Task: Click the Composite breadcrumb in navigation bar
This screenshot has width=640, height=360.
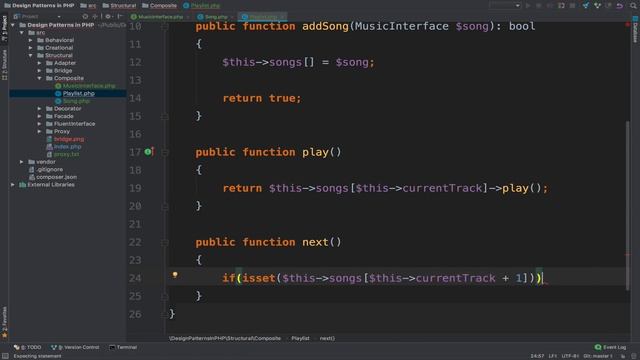Action: coord(160,5)
